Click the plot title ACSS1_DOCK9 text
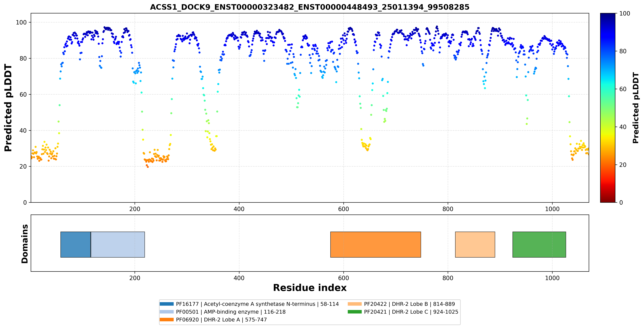 310,7
